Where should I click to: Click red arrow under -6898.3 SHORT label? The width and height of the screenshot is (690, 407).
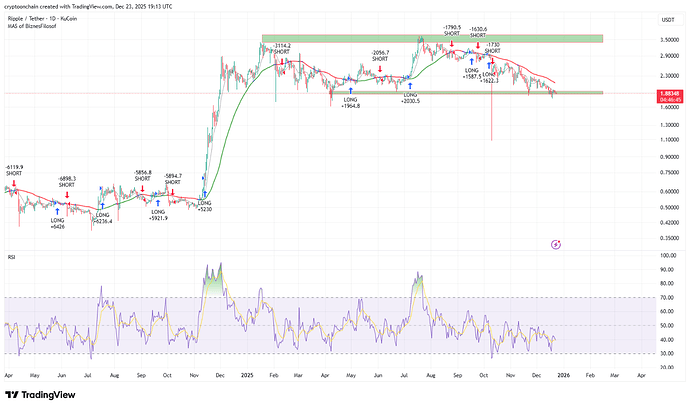coord(67,195)
